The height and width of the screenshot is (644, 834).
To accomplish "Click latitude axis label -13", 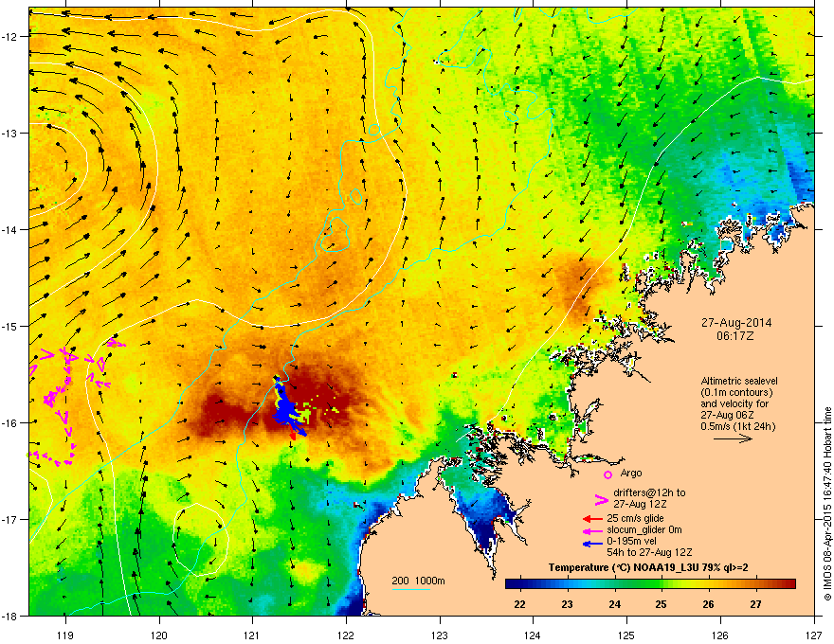I will (10, 133).
